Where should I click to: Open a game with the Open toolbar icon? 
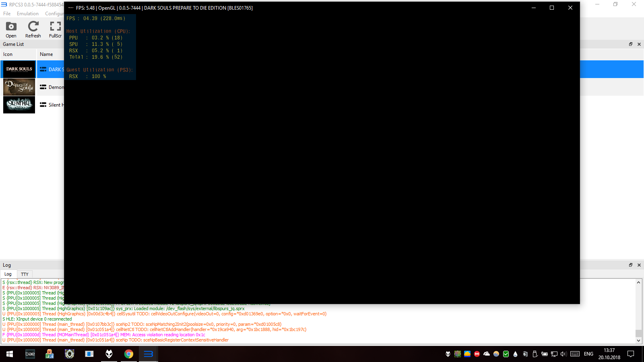[11, 30]
